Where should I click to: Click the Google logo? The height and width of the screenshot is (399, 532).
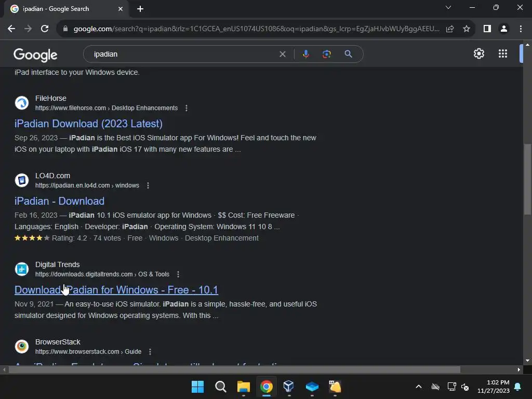[x=35, y=55]
